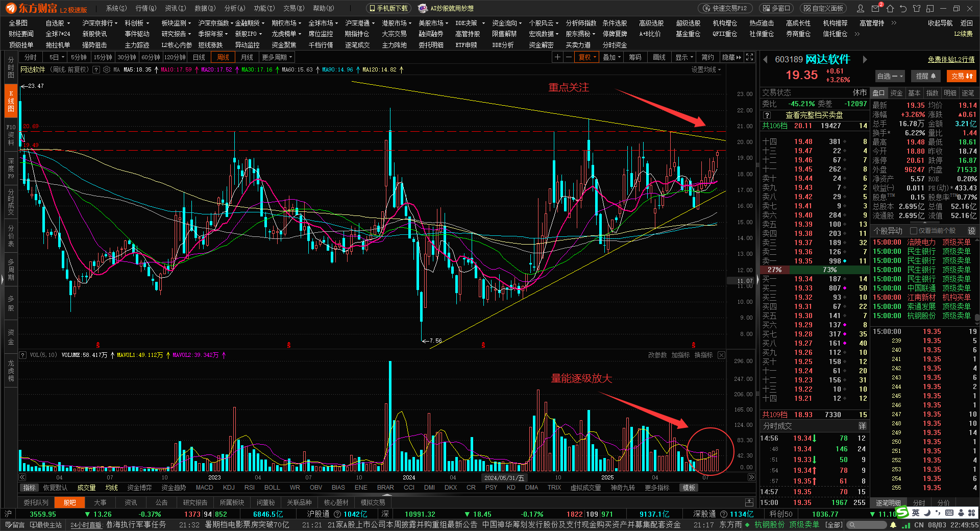Click 免费体验L2行情 link
This screenshot has width=980, height=531.
coord(951,60)
